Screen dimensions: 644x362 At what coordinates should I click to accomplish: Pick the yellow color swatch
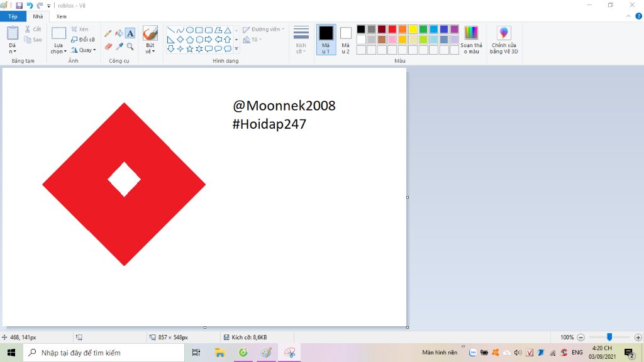413,29
